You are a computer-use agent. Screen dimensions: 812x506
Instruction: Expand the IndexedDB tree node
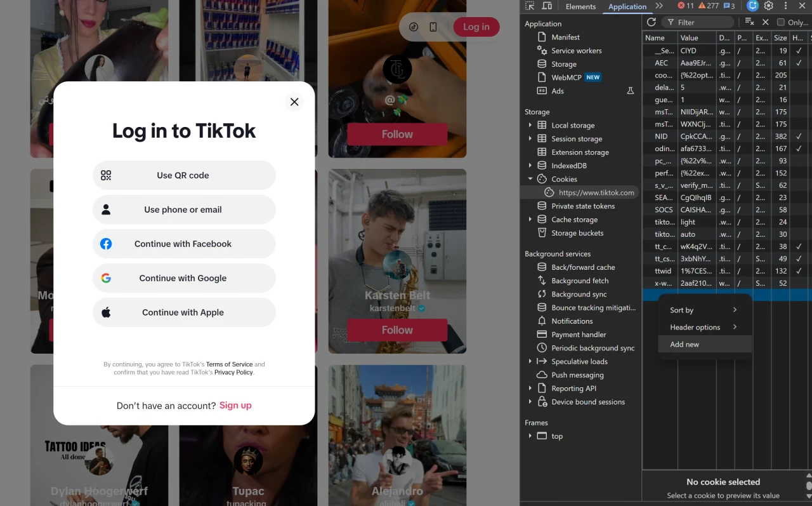[x=530, y=166]
